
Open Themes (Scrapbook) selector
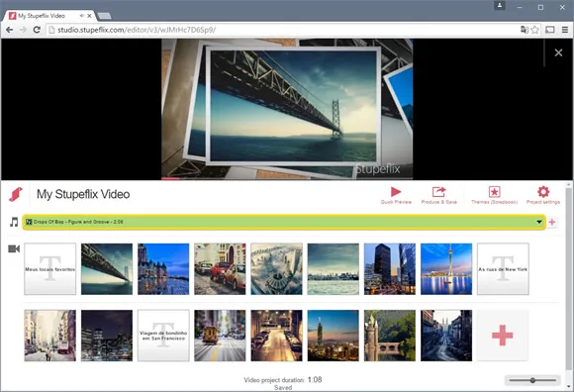(x=494, y=195)
